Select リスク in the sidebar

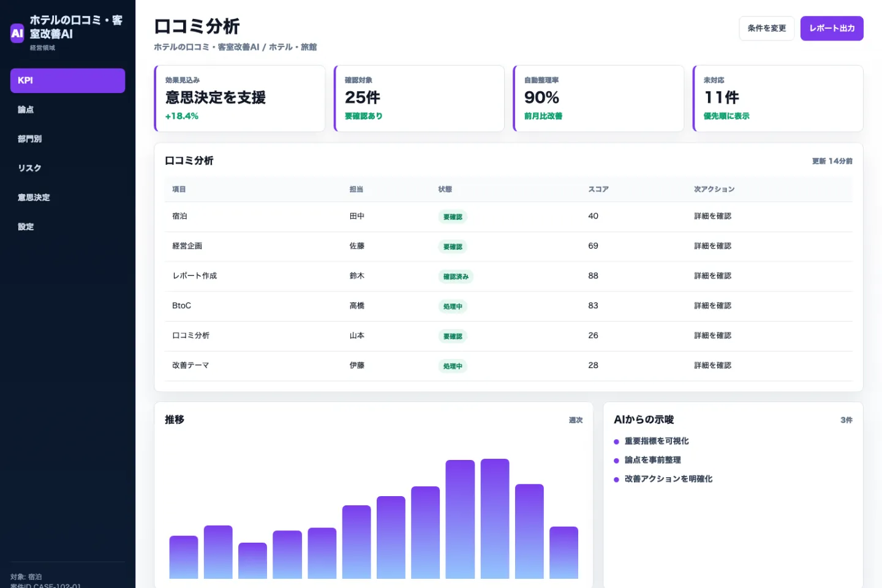coord(67,168)
